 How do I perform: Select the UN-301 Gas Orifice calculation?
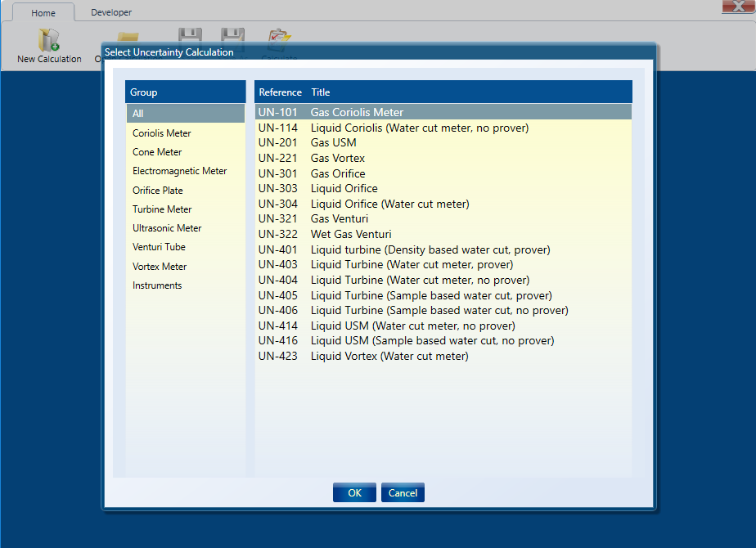[443, 173]
